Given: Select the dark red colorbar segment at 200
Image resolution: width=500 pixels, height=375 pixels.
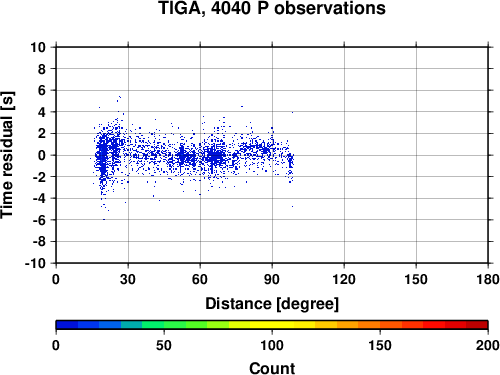Looking at the screenshot, I should (477, 325).
